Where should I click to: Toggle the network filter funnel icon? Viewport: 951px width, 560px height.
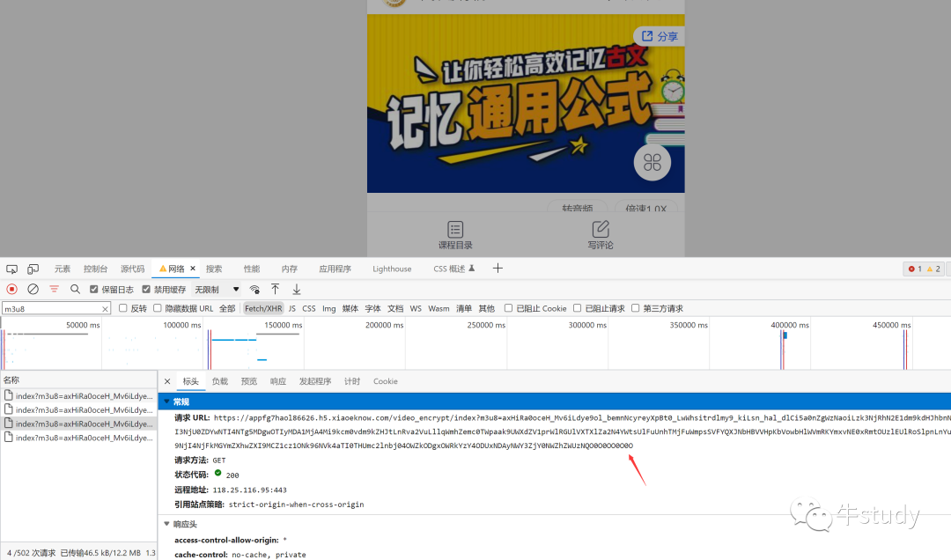click(54, 290)
